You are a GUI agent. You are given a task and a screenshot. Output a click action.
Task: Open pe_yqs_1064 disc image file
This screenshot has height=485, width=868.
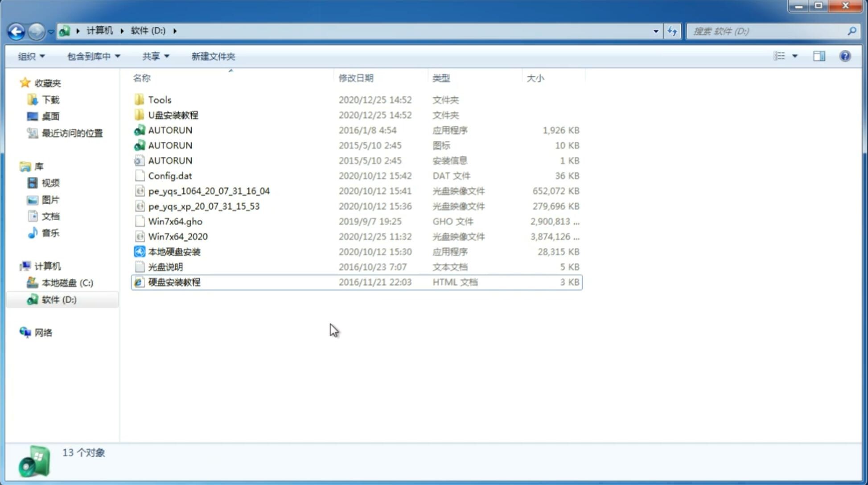point(209,191)
